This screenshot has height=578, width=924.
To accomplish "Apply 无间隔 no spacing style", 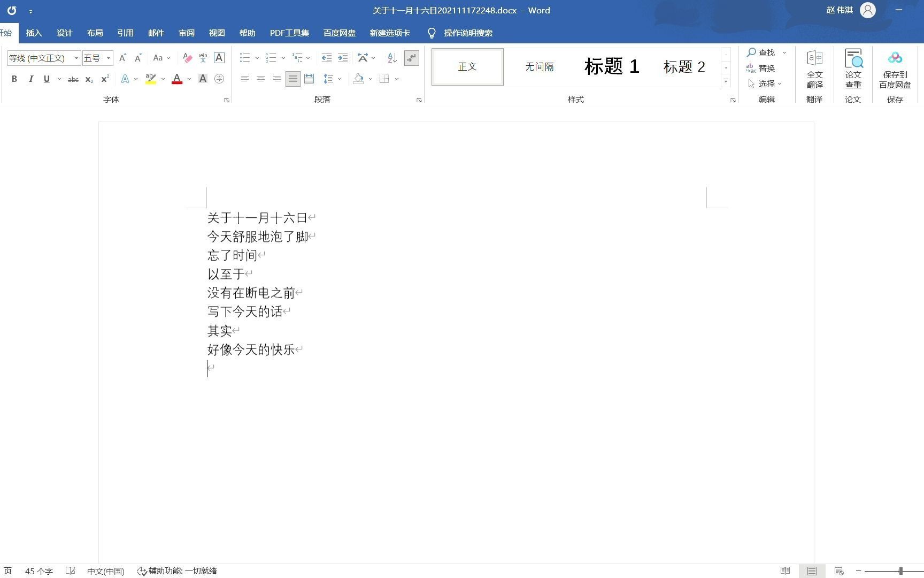I will point(540,67).
